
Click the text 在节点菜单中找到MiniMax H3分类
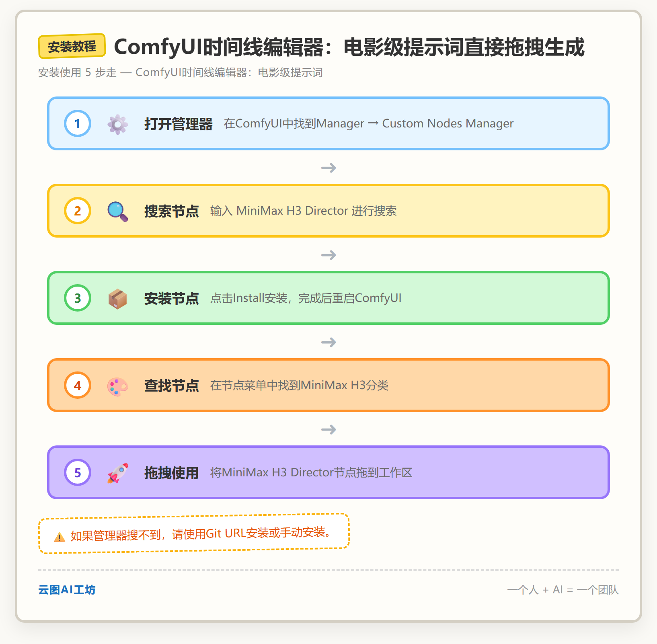(x=300, y=385)
